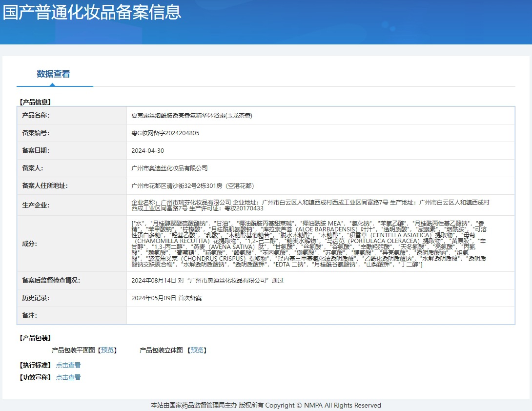
Task: Open 预览 link for 产品包装平面图
Action: click(107, 350)
